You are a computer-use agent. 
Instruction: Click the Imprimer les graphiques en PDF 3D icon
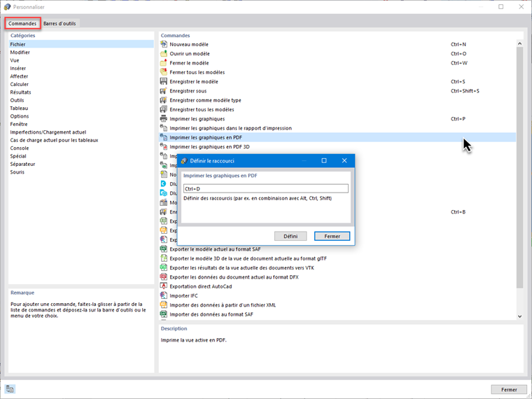point(164,146)
